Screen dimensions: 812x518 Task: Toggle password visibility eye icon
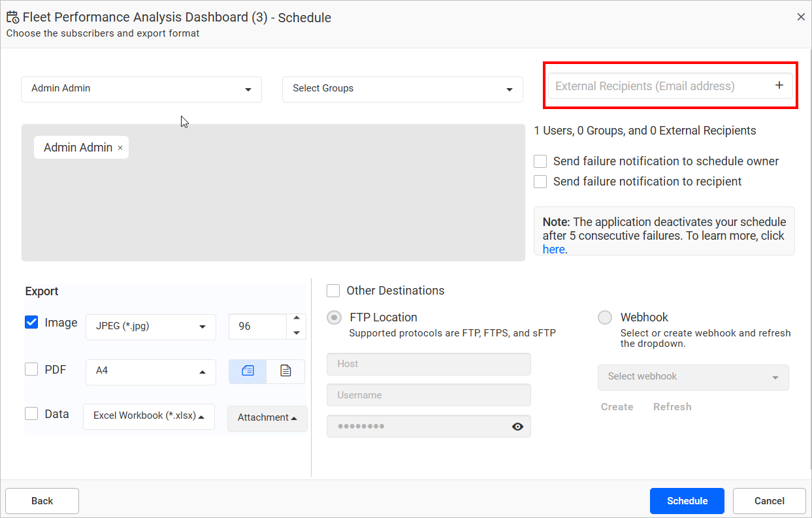[517, 427]
